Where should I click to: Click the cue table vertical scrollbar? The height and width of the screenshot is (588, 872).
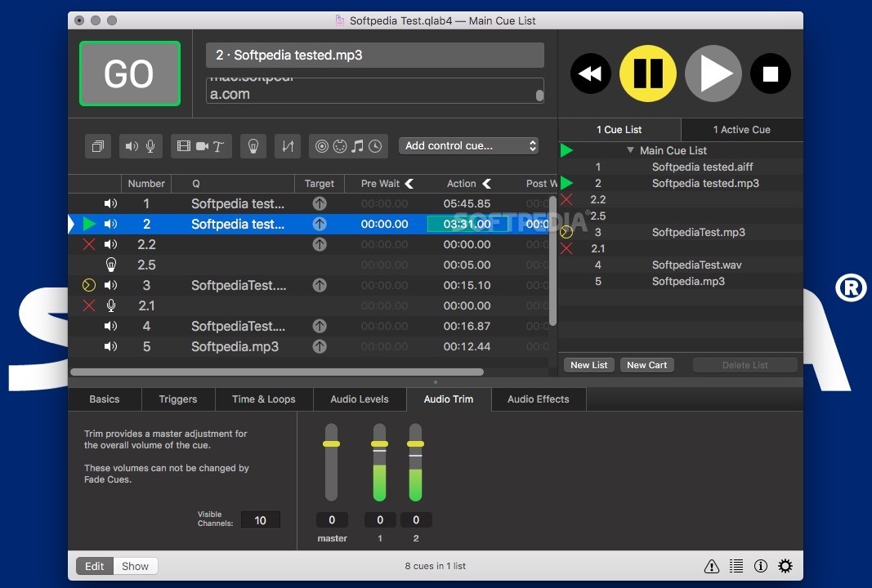click(x=552, y=261)
